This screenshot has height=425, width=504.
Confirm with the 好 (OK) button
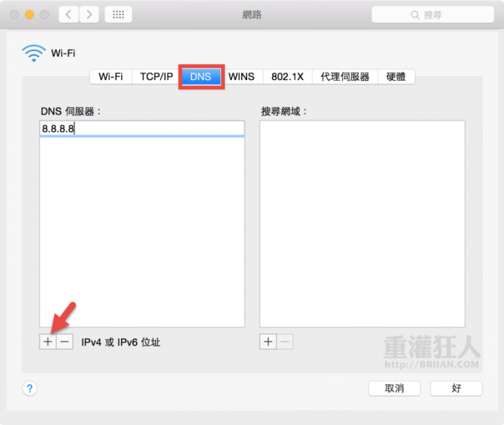pos(456,388)
